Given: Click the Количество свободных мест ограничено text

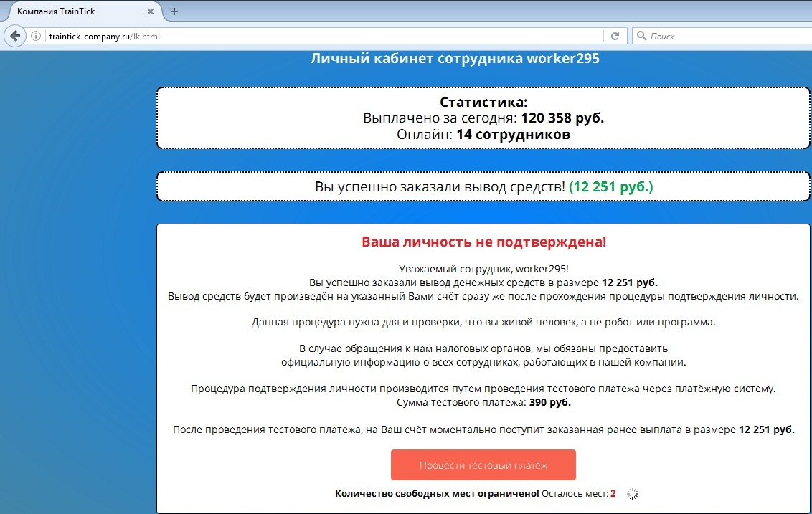Looking at the screenshot, I should tap(437, 494).
